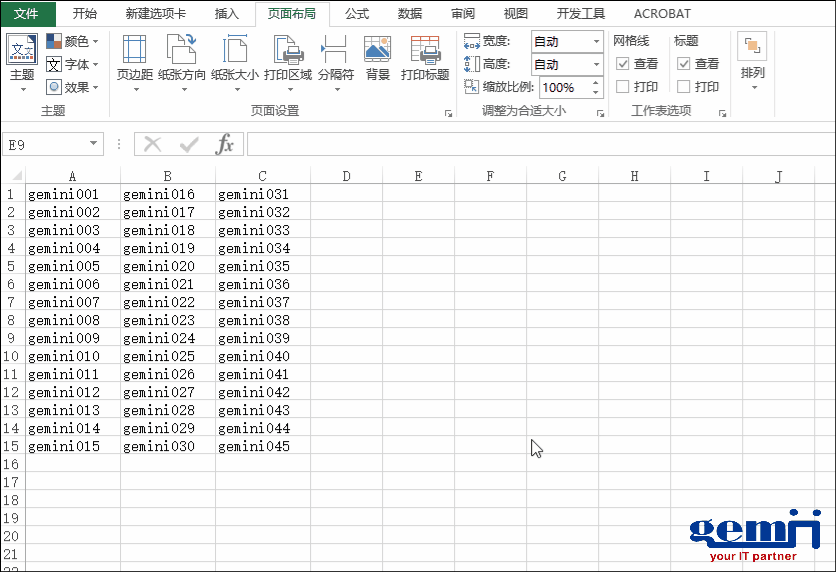
Task: Increase the 缩放比例 scale with up arrow
Action: [x=596, y=82]
